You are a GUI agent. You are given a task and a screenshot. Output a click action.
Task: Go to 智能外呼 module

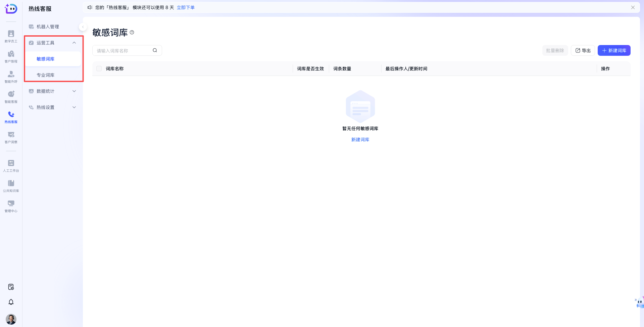click(x=11, y=77)
